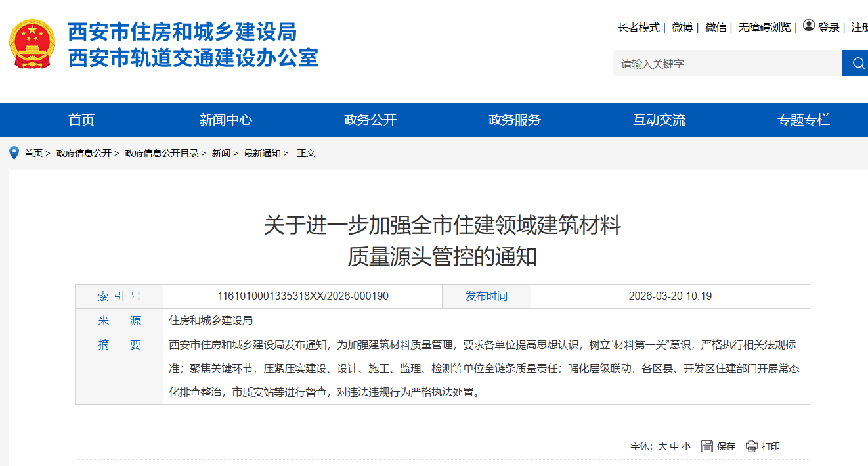Image resolution: width=868 pixels, height=466 pixels.
Task: Open the 政务公开 navigation menu
Action: (x=370, y=120)
